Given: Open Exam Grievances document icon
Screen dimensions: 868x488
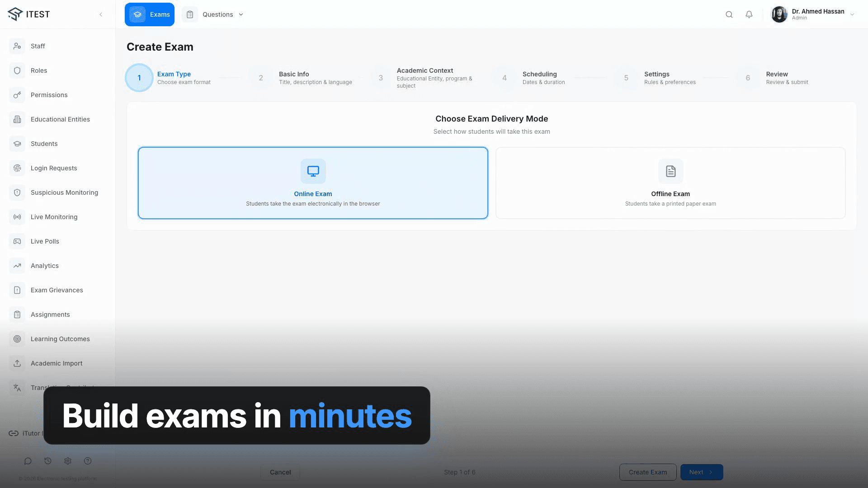Looking at the screenshot, I should tap(17, 290).
